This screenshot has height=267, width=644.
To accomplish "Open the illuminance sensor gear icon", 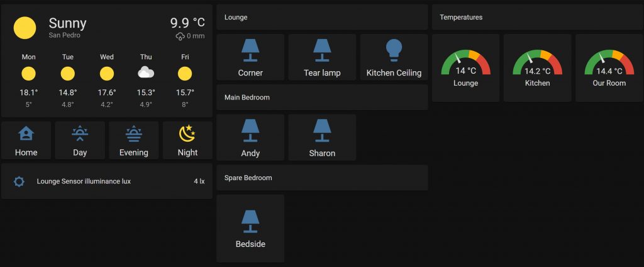I will [x=19, y=181].
